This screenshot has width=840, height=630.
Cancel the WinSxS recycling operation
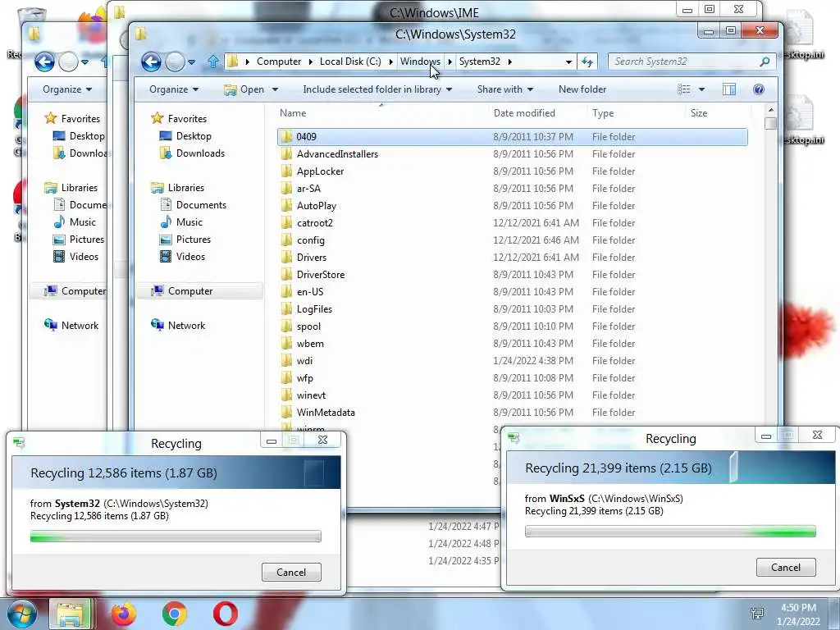786,568
